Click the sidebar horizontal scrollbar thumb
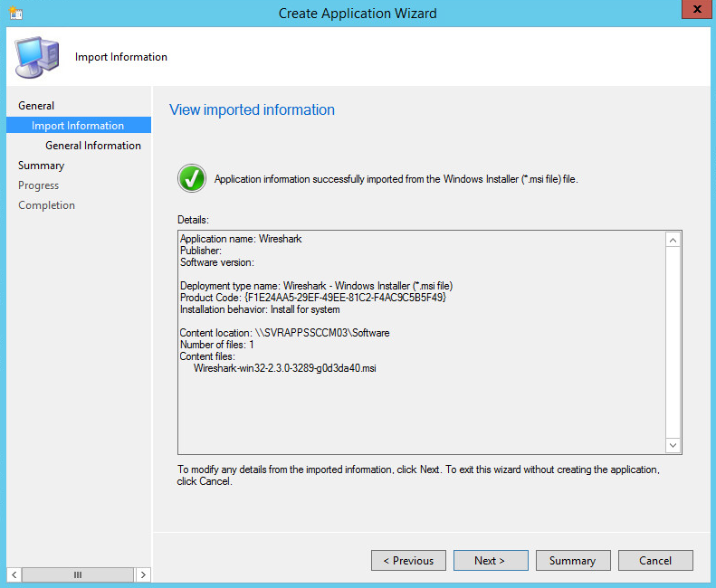This screenshot has width=716, height=588. tap(78, 574)
